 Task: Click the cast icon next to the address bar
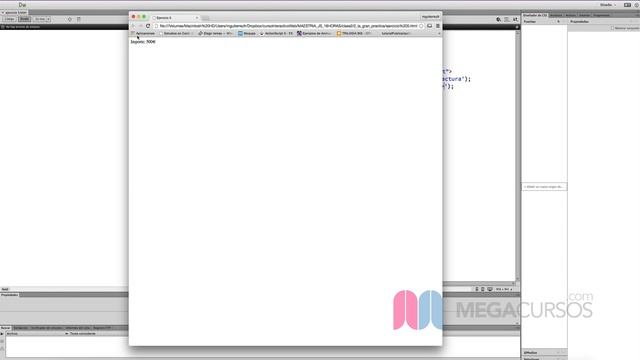[x=429, y=26]
